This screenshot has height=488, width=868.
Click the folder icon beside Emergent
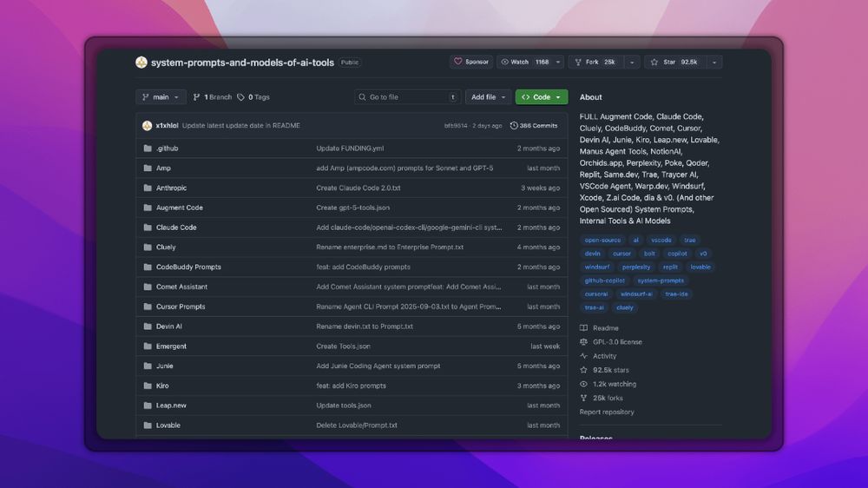coord(148,346)
